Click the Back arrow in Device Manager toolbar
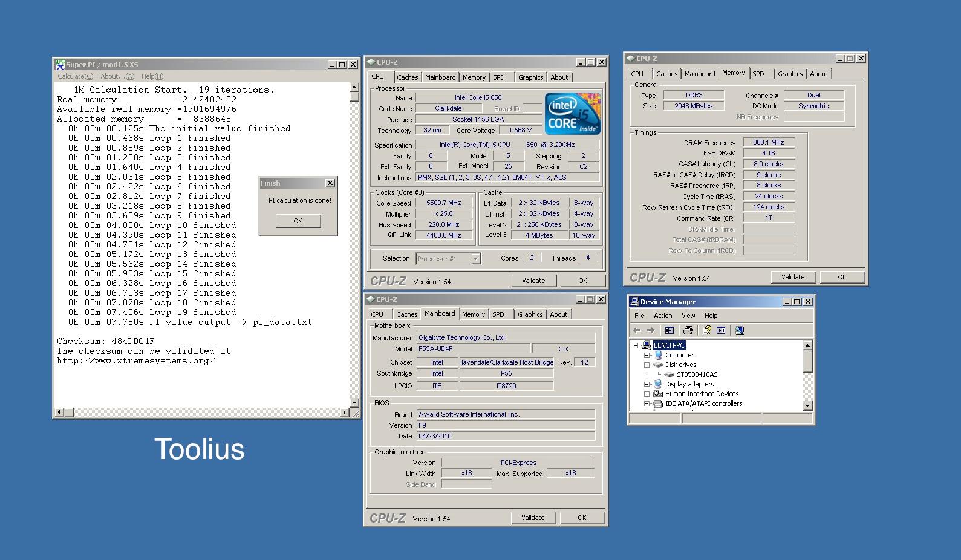Image resolution: width=961 pixels, height=560 pixels. click(636, 330)
